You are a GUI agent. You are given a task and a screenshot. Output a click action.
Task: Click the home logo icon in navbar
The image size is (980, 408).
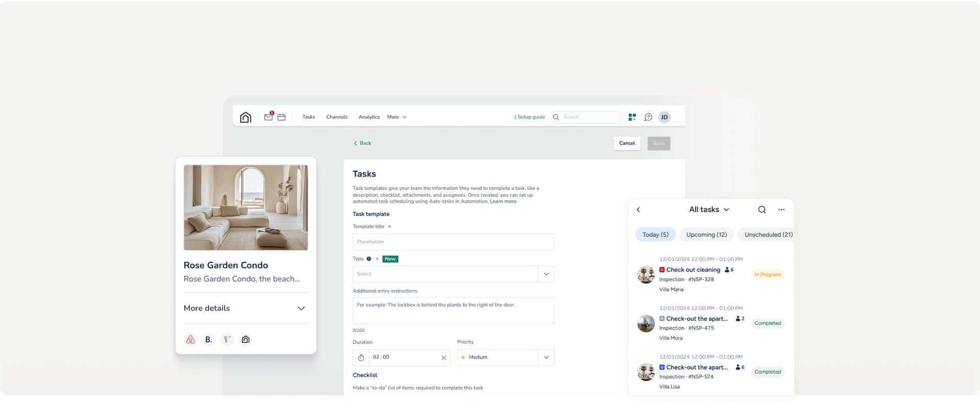(246, 117)
